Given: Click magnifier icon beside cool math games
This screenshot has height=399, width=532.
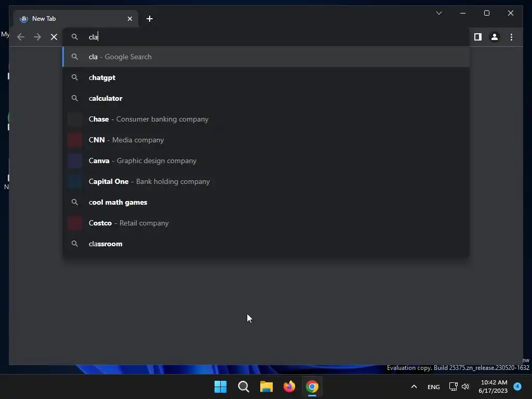Looking at the screenshot, I should tap(75, 202).
